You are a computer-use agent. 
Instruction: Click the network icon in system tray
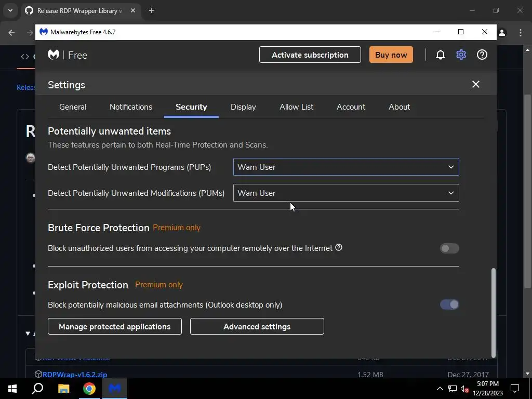[453, 389]
